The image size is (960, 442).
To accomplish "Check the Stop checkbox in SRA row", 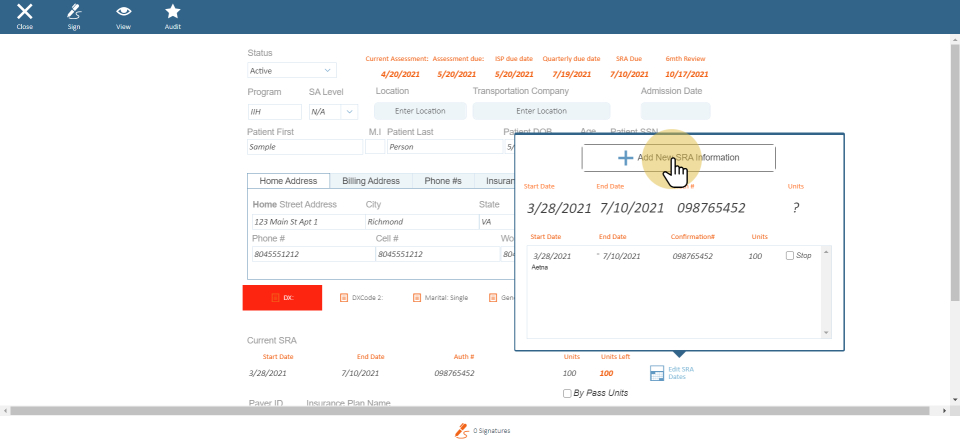I will point(791,256).
